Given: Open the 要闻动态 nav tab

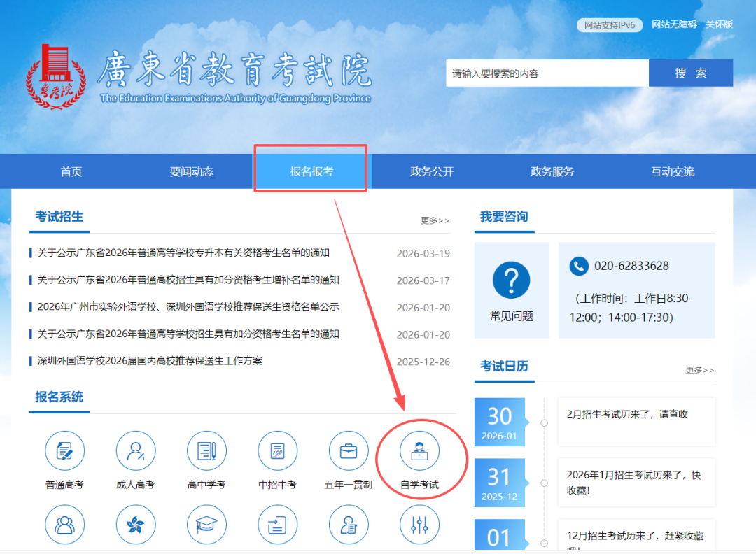Looking at the screenshot, I should click(191, 171).
